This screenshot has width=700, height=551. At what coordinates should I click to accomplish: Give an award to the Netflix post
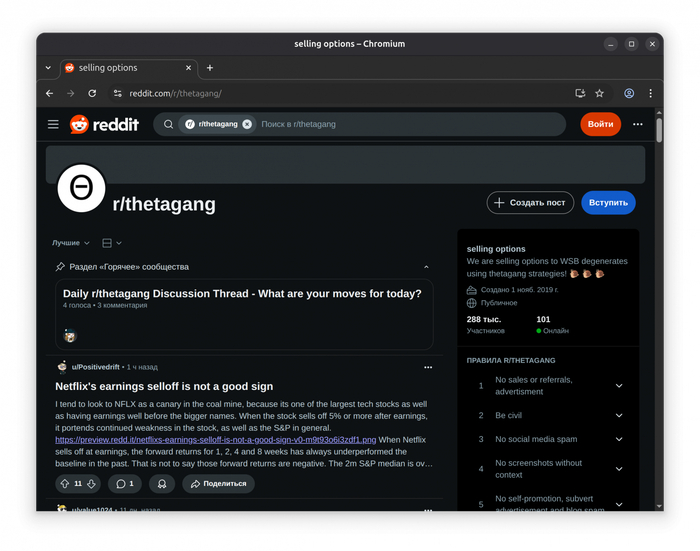click(162, 484)
